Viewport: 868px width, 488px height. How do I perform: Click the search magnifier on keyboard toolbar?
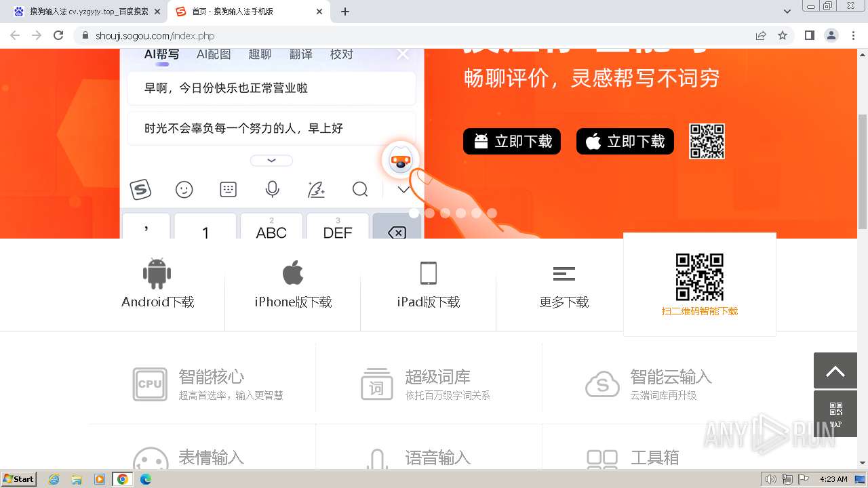click(360, 189)
